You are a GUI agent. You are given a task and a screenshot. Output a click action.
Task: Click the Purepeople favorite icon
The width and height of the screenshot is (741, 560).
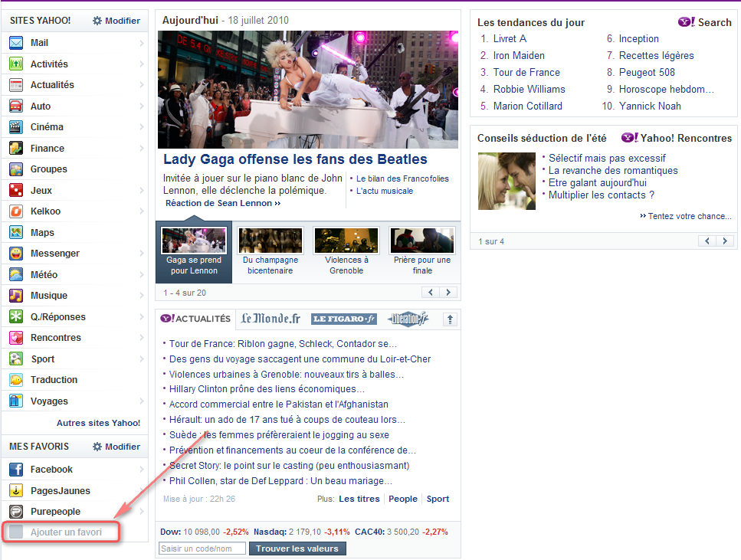click(x=16, y=511)
